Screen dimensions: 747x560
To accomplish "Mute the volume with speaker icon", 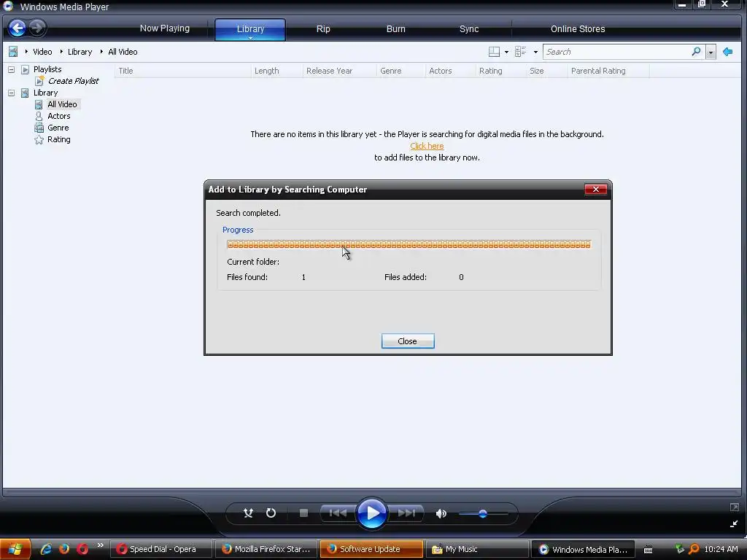I will [x=441, y=513].
